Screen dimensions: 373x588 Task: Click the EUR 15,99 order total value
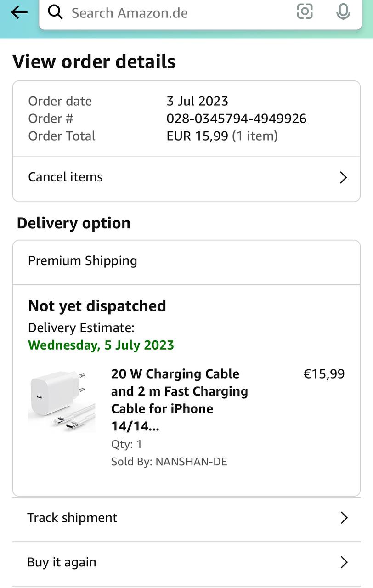click(197, 136)
